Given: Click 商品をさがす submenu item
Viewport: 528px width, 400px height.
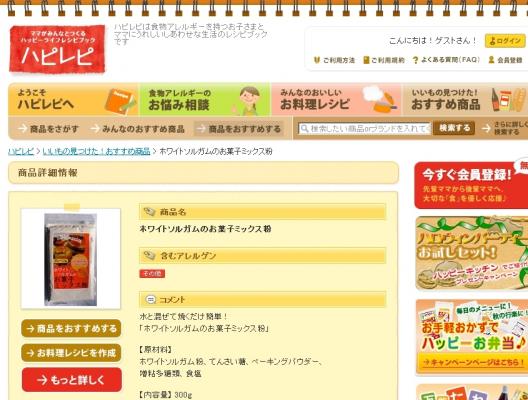Looking at the screenshot, I should tap(49, 129).
